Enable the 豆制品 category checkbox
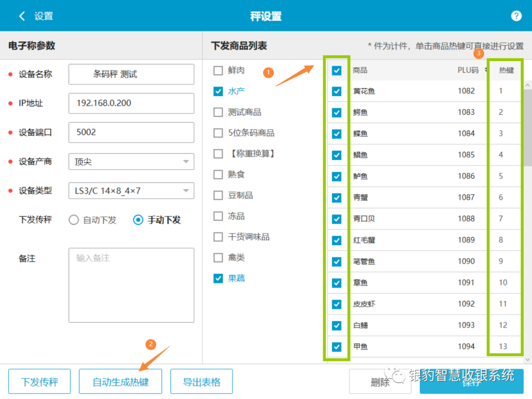 click(x=218, y=195)
